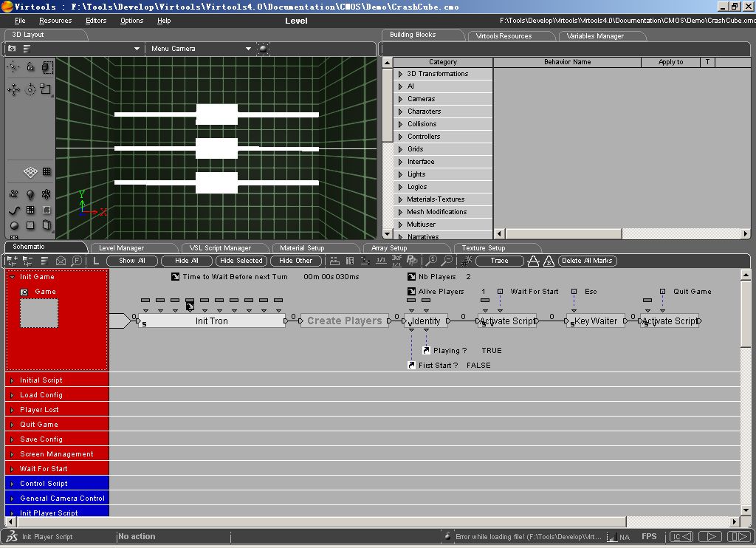Collapse the Init Game script
Image resolution: width=756 pixels, height=548 pixels.
coord(12,277)
